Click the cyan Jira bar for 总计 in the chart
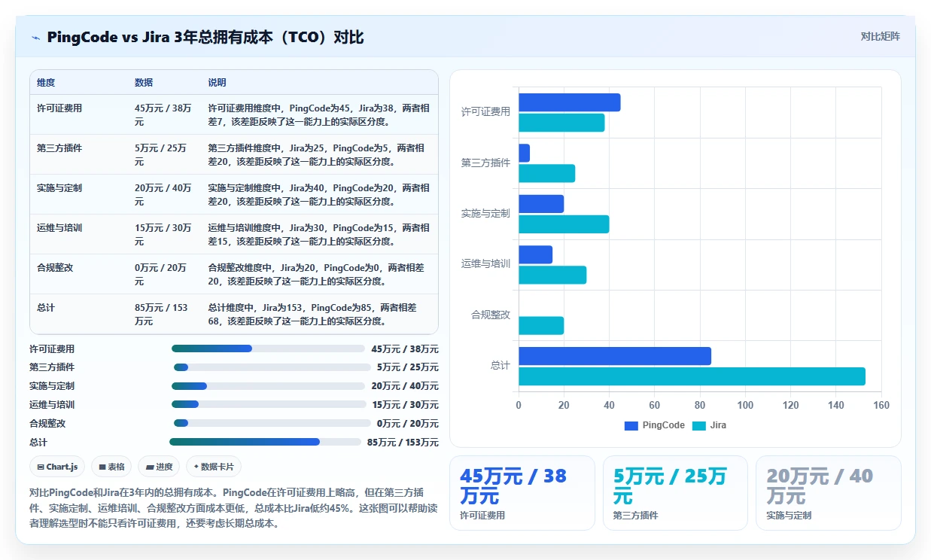 [692, 376]
